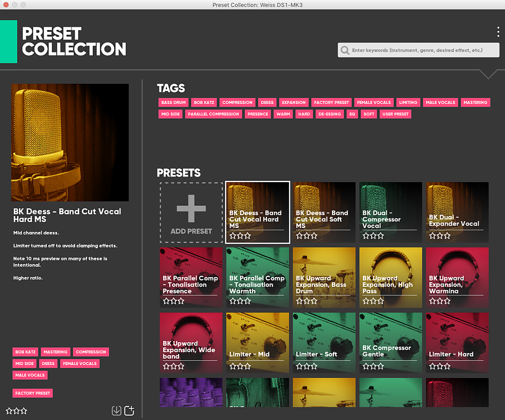Toggle the DE-ESSING tag filter

(x=329, y=114)
